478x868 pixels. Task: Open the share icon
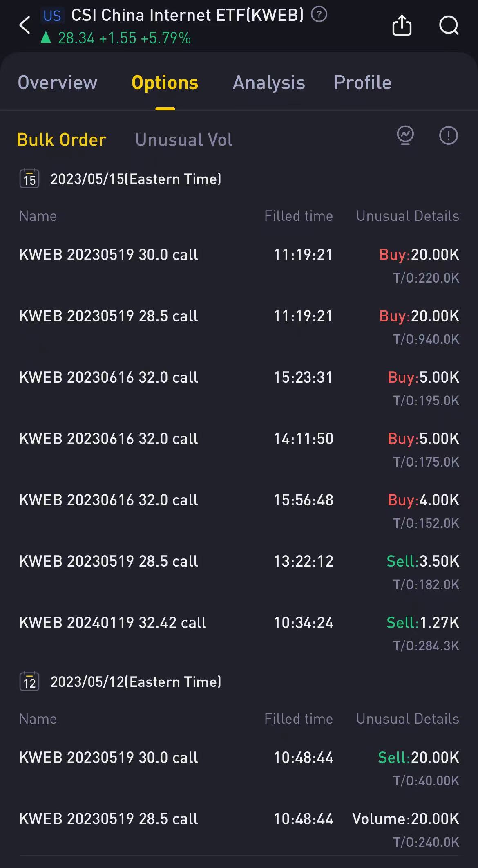click(x=402, y=25)
